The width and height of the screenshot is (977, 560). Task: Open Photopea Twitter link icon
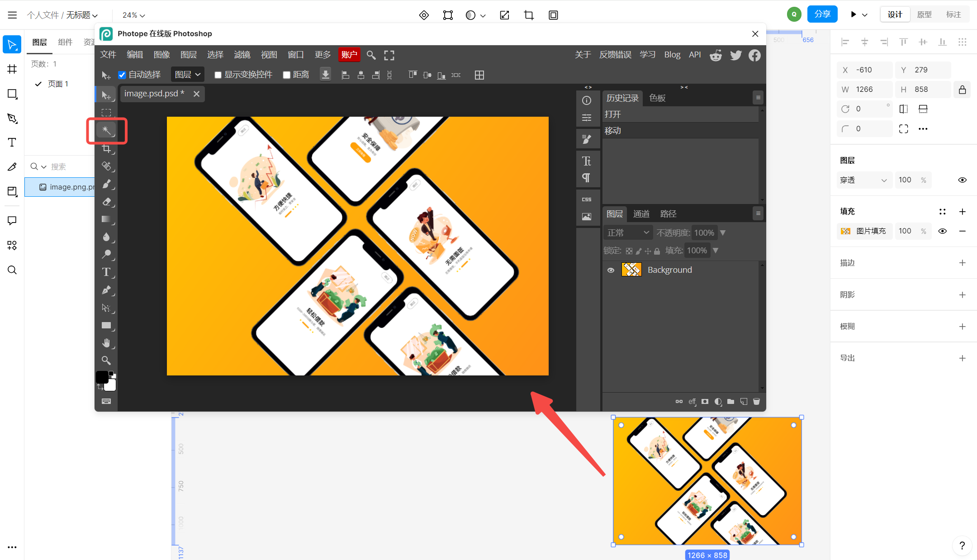click(x=735, y=55)
